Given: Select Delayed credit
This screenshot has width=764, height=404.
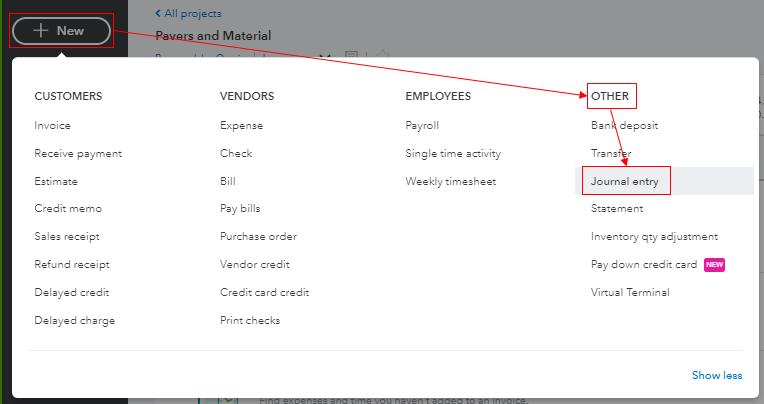Looking at the screenshot, I should pyautogui.click(x=72, y=292).
